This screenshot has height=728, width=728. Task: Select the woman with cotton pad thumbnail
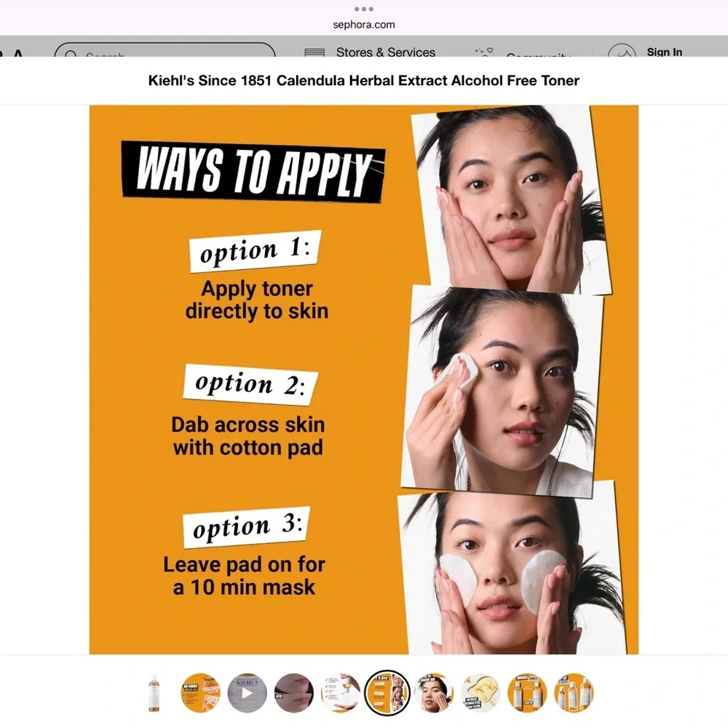click(x=434, y=693)
